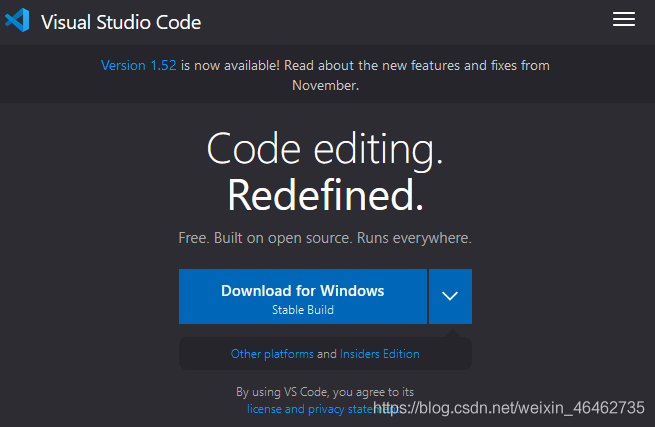This screenshot has width=655, height=427.
Task: Open the Version 1.52 release notes link
Action: coord(138,66)
